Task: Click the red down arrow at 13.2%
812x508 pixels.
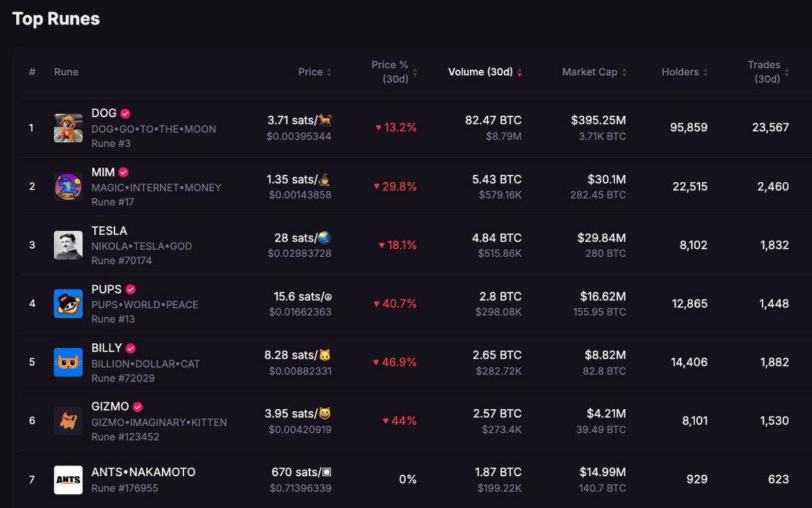Action: pyautogui.click(x=379, y=127)
